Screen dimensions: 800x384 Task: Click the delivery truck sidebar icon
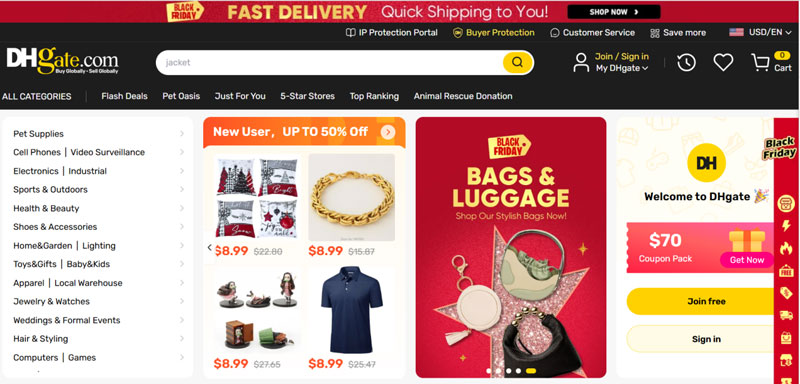[786, 315]
